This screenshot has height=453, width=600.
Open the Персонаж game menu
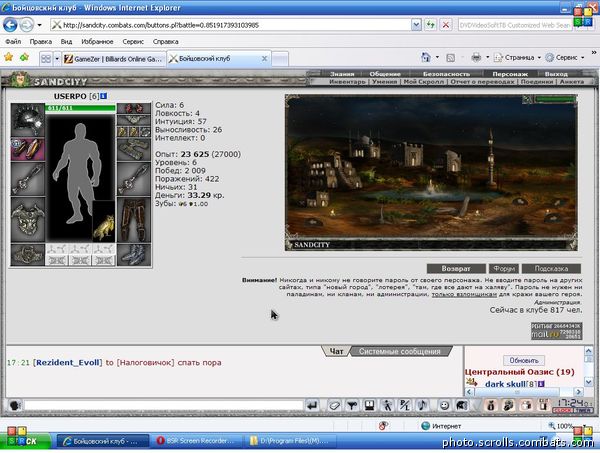click(x=510, y=74)
